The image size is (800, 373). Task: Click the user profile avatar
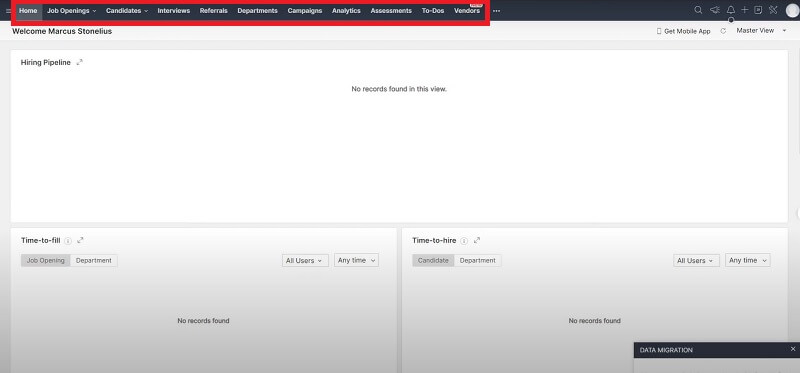[792, 10]
